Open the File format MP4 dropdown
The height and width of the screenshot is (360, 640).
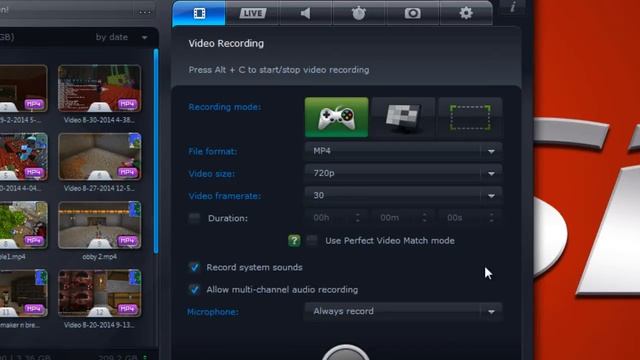point(403,151)
